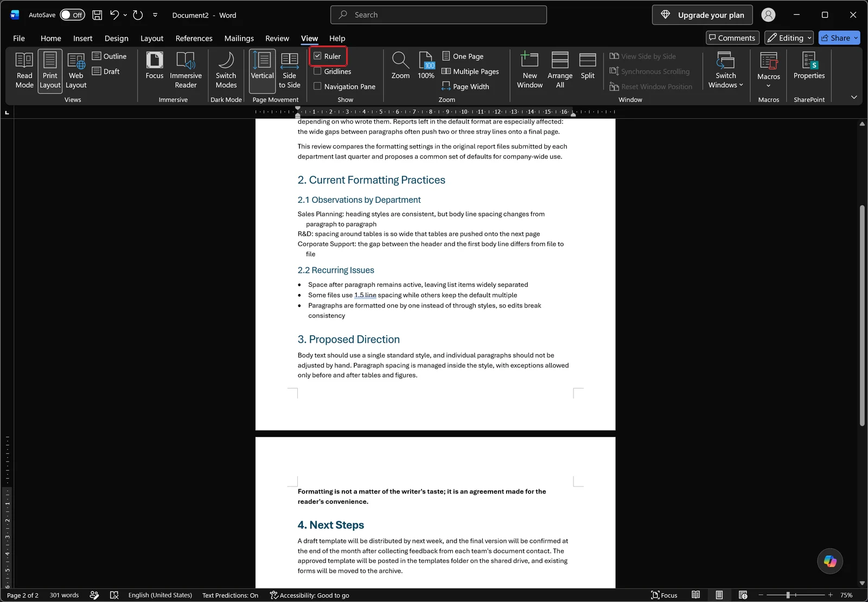Click in the Search box

438,15
